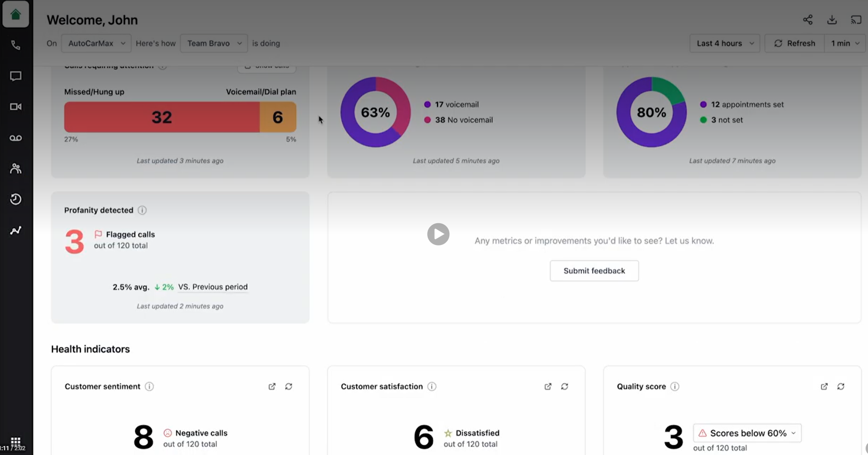This screenshot has width=868, height=455.
Task: Open Quality score in new window
Action: tap(824, 386)
